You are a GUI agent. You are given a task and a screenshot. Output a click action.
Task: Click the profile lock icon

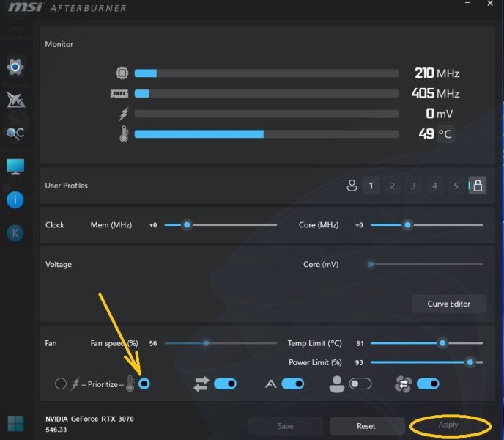(x=477, y=186)
